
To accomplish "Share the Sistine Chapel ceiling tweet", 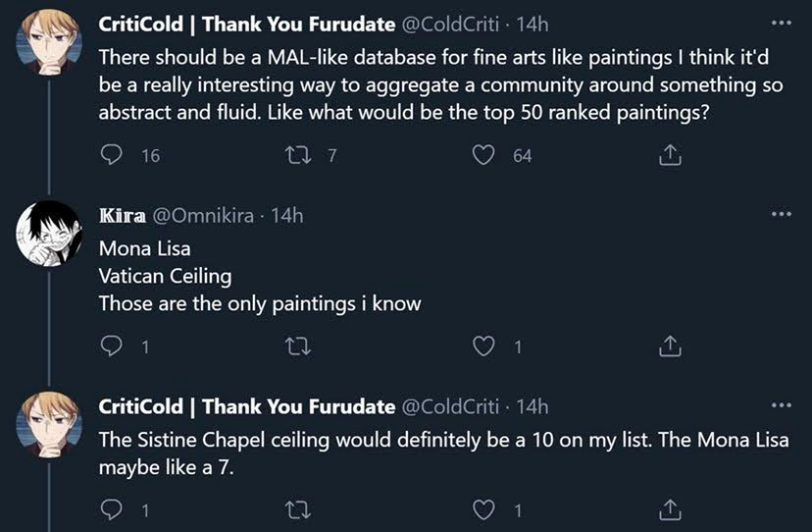I will 670,509.
